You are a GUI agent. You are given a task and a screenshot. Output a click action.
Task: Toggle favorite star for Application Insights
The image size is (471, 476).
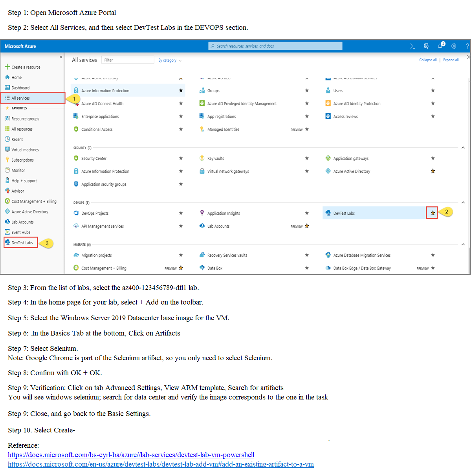click(307, 213)
